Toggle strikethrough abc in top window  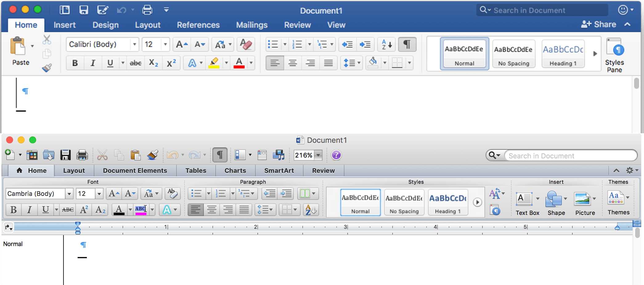(135, 63)
